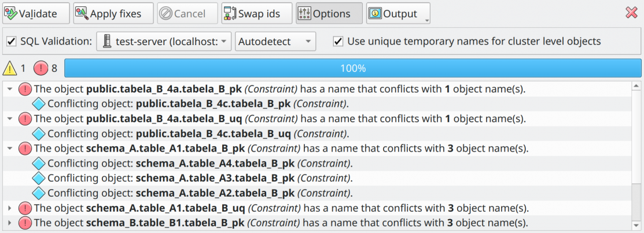Viewport: 644px width, 233px height.
Task: Click the results list vertical scrollbar
Action: click(x=636, y=156)
